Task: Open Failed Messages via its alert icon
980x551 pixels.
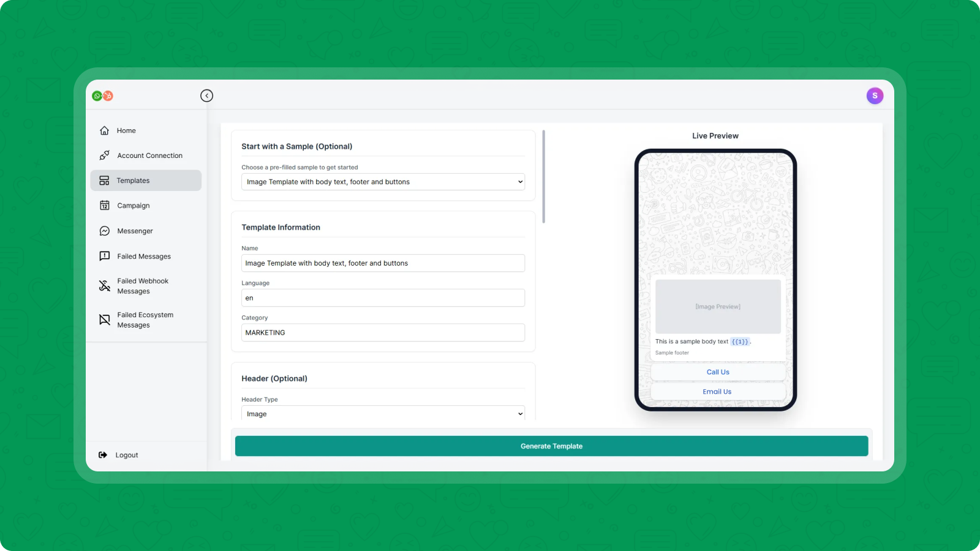Action: 104,256
